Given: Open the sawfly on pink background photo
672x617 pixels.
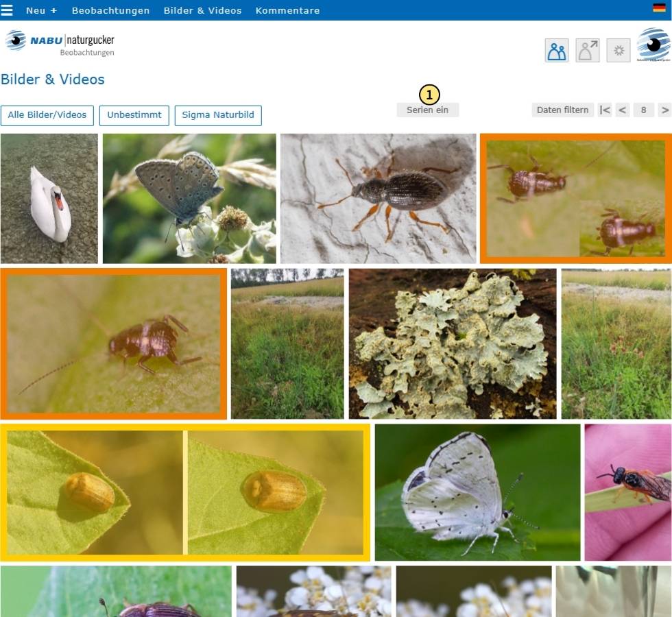Looking at the screenshot, I should click(628, 492).
